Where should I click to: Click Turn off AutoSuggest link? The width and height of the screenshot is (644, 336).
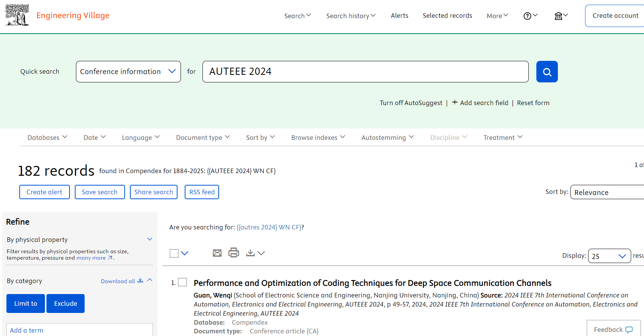411,103
